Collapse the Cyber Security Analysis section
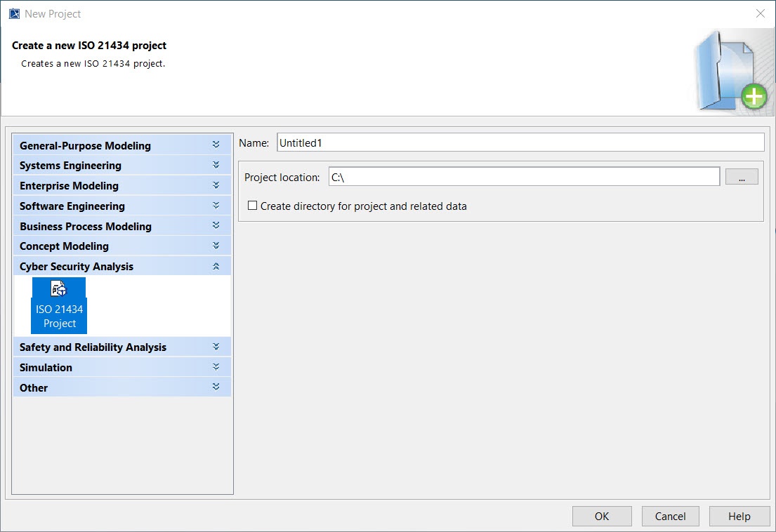The image size is (776, 532). [216, 267]
